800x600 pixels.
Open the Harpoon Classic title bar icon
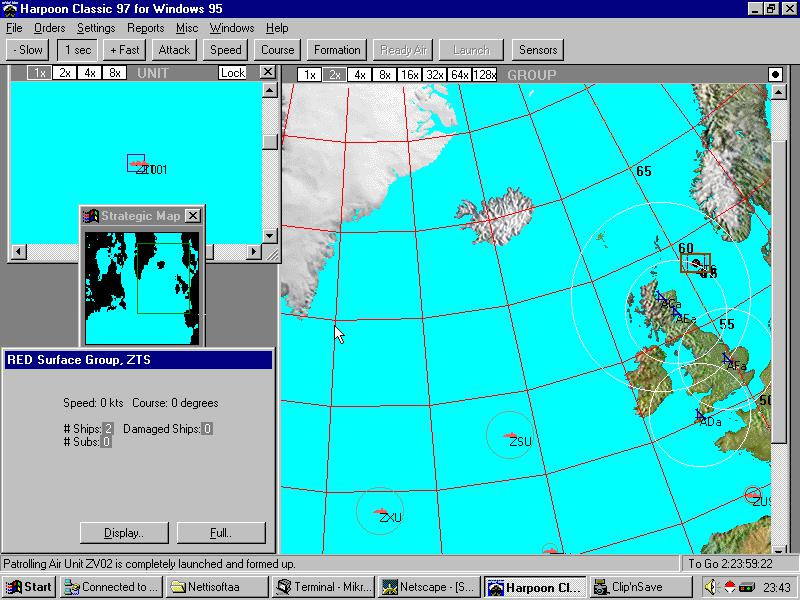tap(10, 9)
